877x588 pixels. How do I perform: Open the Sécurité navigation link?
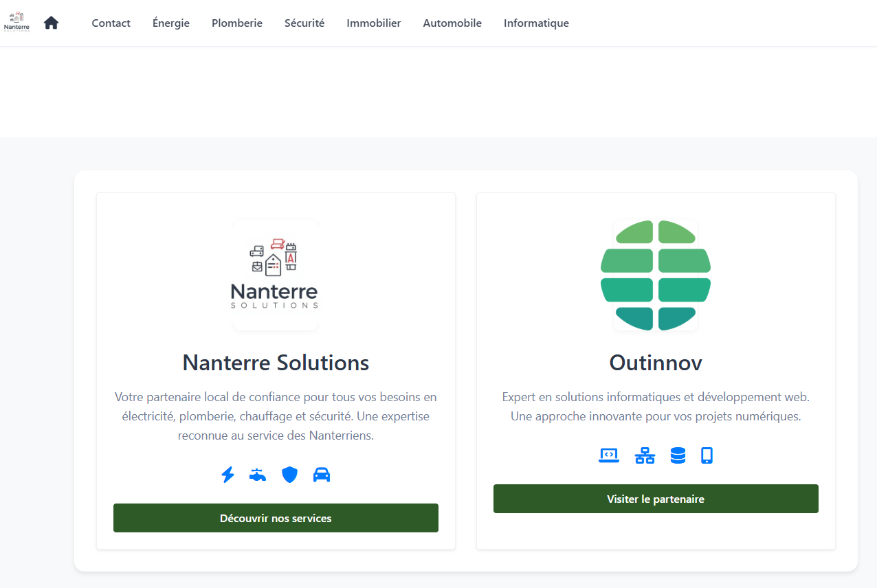coord(304,23)
